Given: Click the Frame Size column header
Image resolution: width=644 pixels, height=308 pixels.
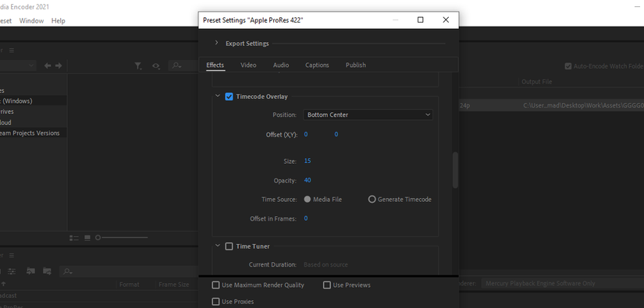Looking at the screenshot, I should coord(174,284).
